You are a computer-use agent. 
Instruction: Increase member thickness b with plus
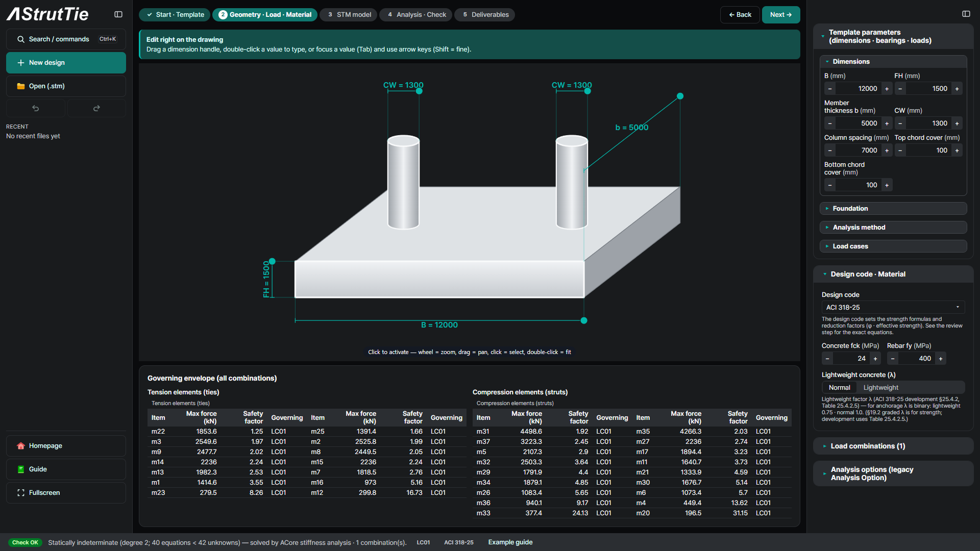[x=887, y=123]
